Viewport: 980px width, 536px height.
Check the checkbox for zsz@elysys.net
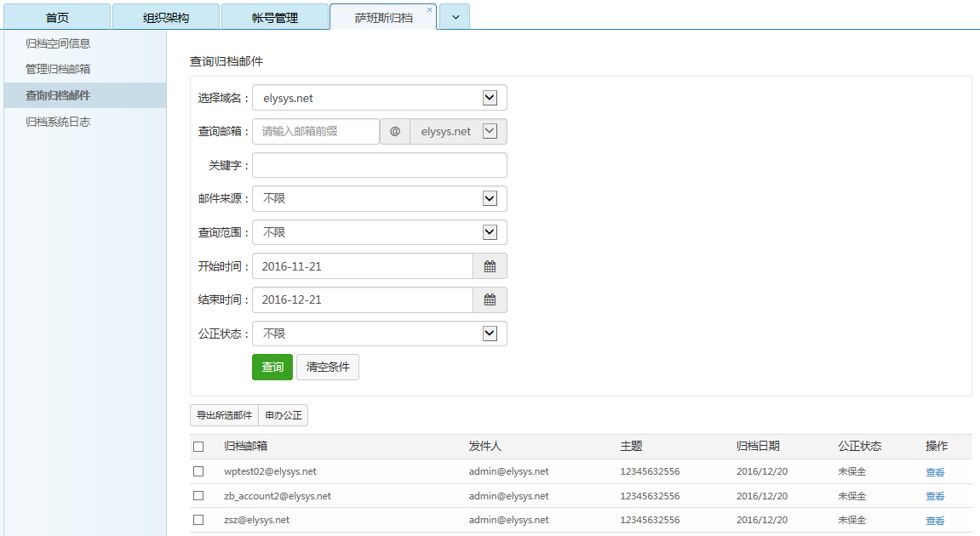pos(198,519)
